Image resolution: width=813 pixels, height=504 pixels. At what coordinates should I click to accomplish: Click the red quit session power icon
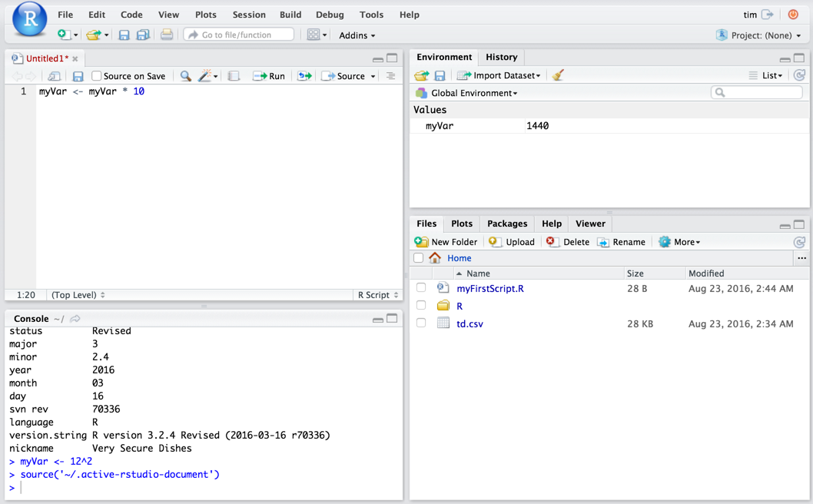click(793, 15)
